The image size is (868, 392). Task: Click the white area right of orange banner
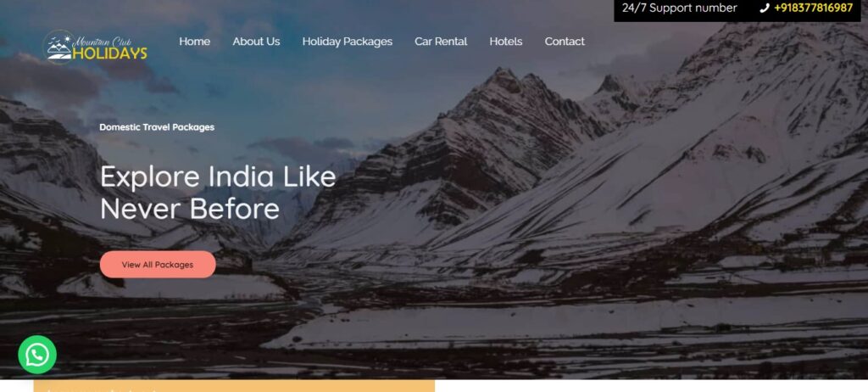tap(651, 386)
